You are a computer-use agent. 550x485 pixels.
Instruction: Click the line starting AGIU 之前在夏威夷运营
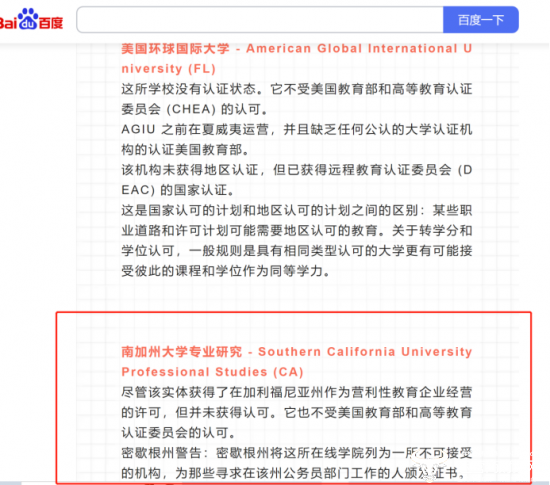coord(296,129)
